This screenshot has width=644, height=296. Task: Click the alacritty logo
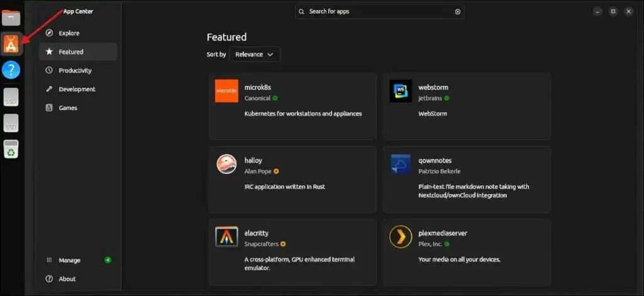coord(226,237)
